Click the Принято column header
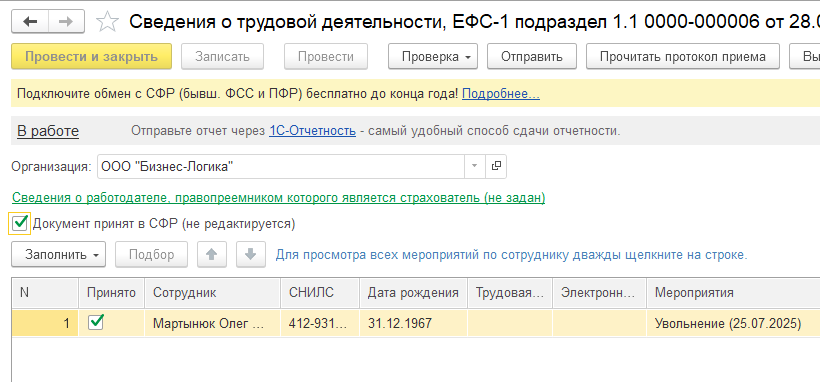Viewport: 820px width, 382px height. click(x=112, y=293)
